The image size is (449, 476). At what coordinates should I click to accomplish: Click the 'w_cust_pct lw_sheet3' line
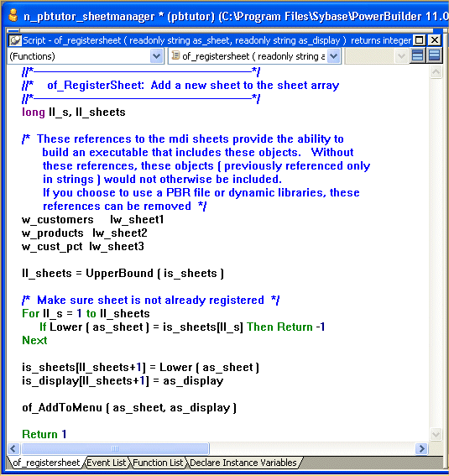[x=83, y=247]
